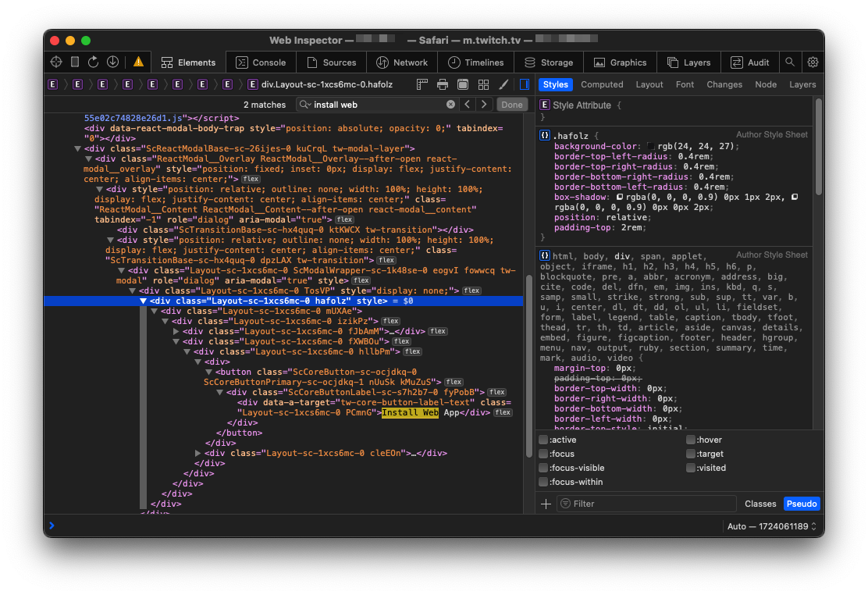Open the Computed sidebar tab
The height and width of the screenshot is (595, 868).
click(x=602, y=84)
